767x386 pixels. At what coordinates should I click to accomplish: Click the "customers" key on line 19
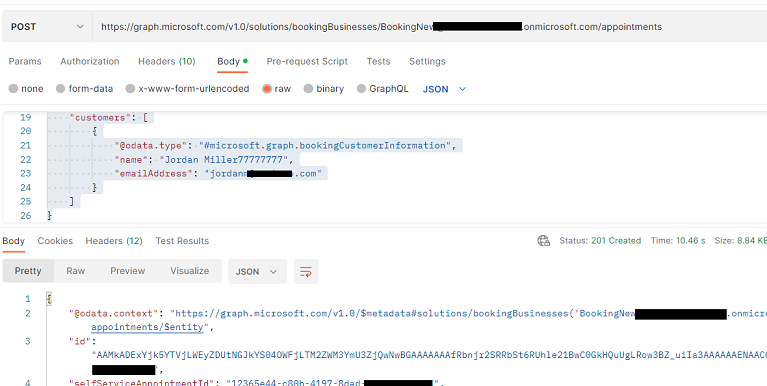point(100,117)
